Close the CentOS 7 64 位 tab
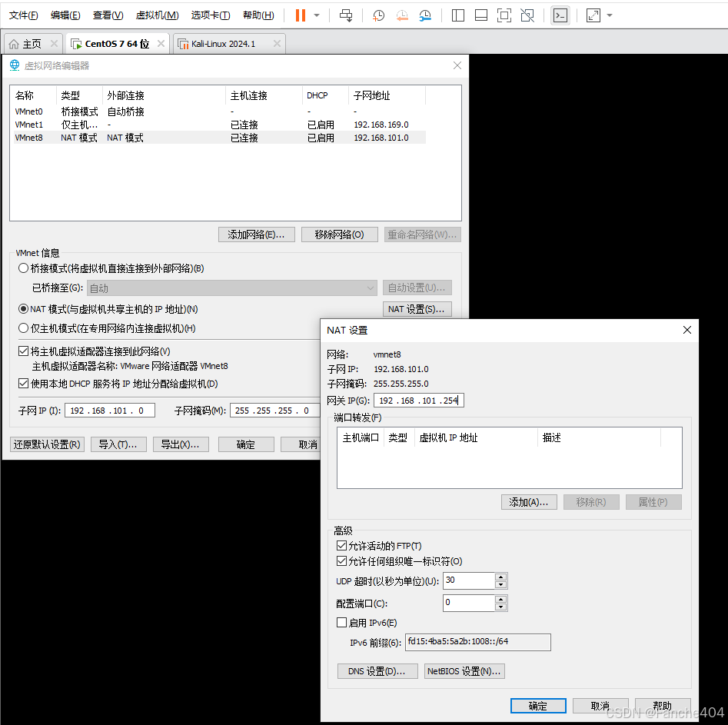The height and width of the screenshot is (725, 728). pos(161,43)
